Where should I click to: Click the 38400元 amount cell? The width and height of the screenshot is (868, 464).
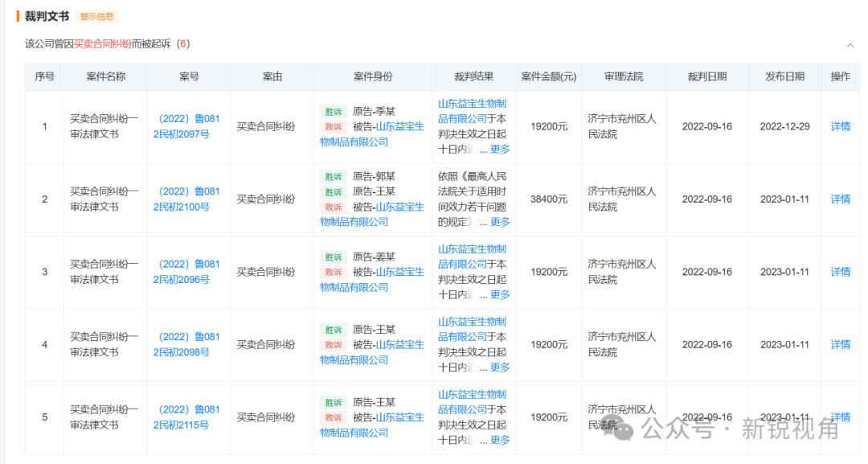[x=549, y=199]
